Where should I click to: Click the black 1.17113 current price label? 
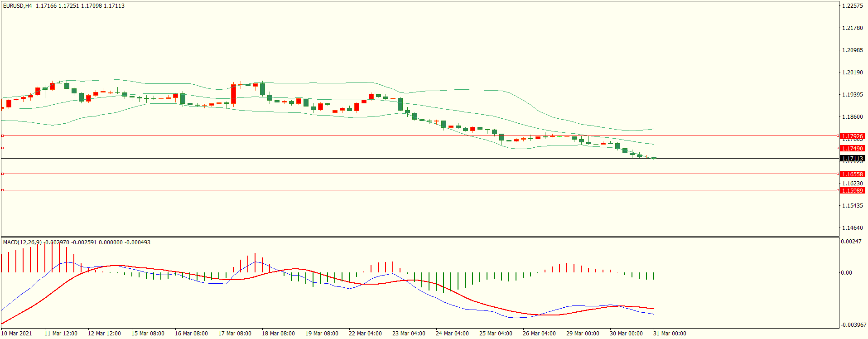(853, 159)
